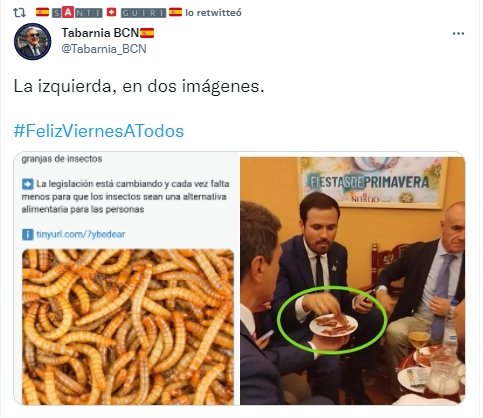
Task: Click the 'lo retwitteó' text
Action: [213, 13]
